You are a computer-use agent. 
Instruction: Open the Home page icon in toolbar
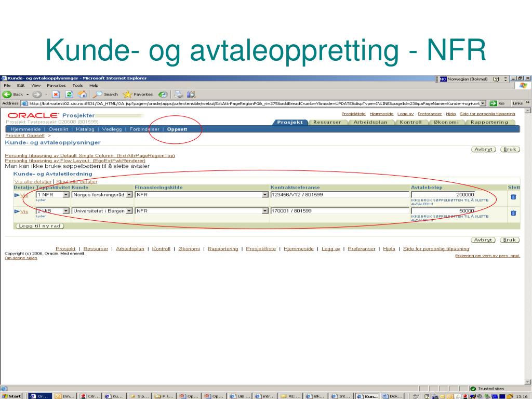(x=82, y=95)
